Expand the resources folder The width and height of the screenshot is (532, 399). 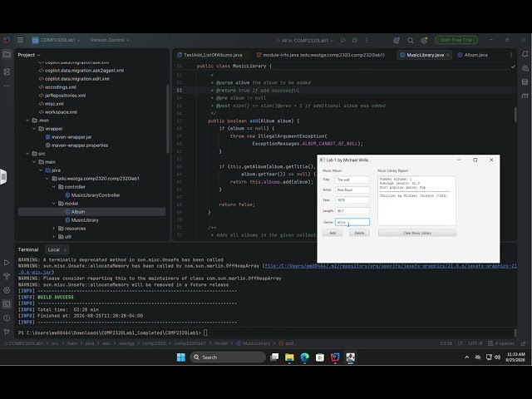pyautogui.click(x=54, y=229)
